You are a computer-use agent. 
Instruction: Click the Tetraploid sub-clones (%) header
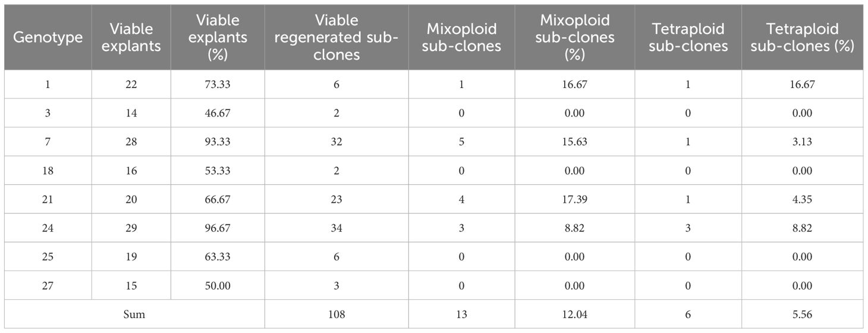coord(803,37)
